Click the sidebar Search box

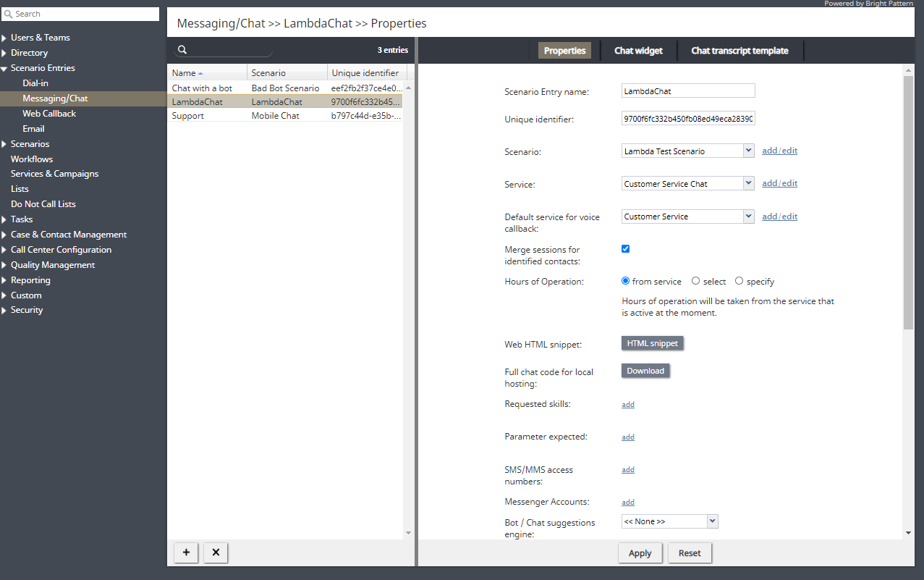click(80, 14)
